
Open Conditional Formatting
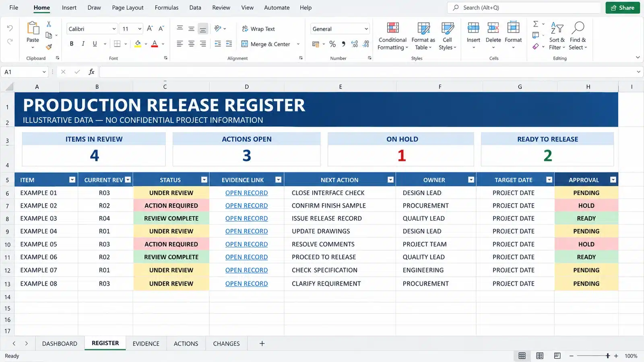[393, 36]
